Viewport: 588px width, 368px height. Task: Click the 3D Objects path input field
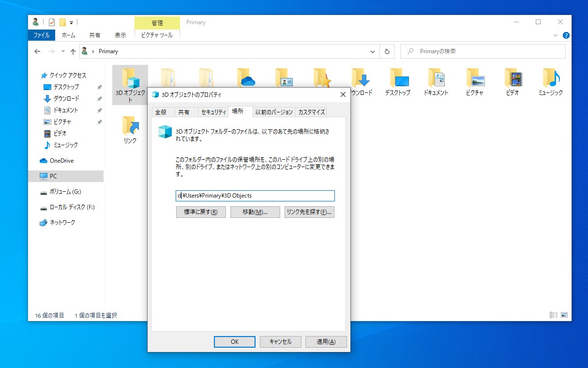pyautogui.click(x=255, y=196)
